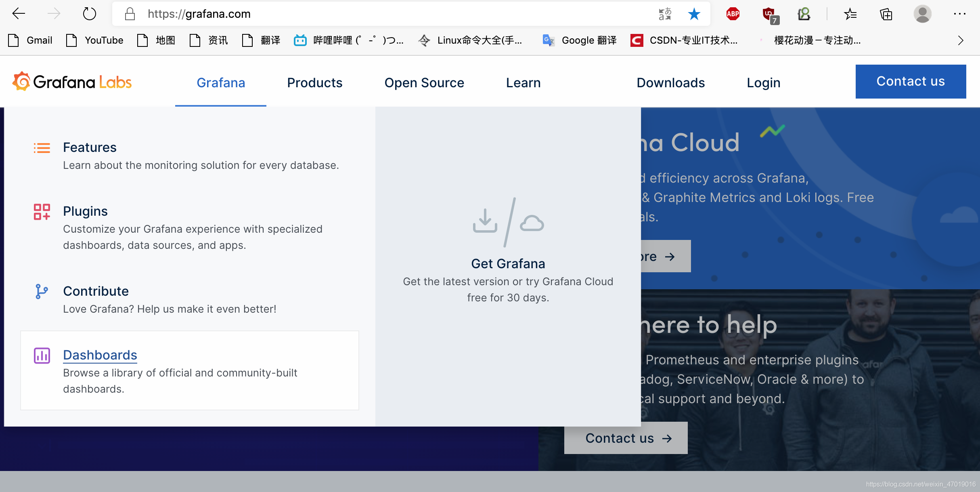Viewport: 980px width, 492px height.
Task: Go to the Downloads page
Action: click(670, 82)
